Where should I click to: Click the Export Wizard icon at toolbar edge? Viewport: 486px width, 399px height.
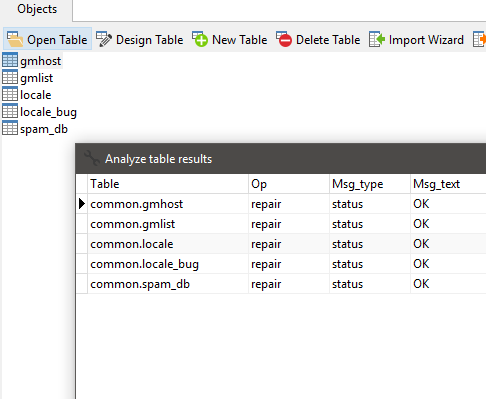click(x=479, y=39)
